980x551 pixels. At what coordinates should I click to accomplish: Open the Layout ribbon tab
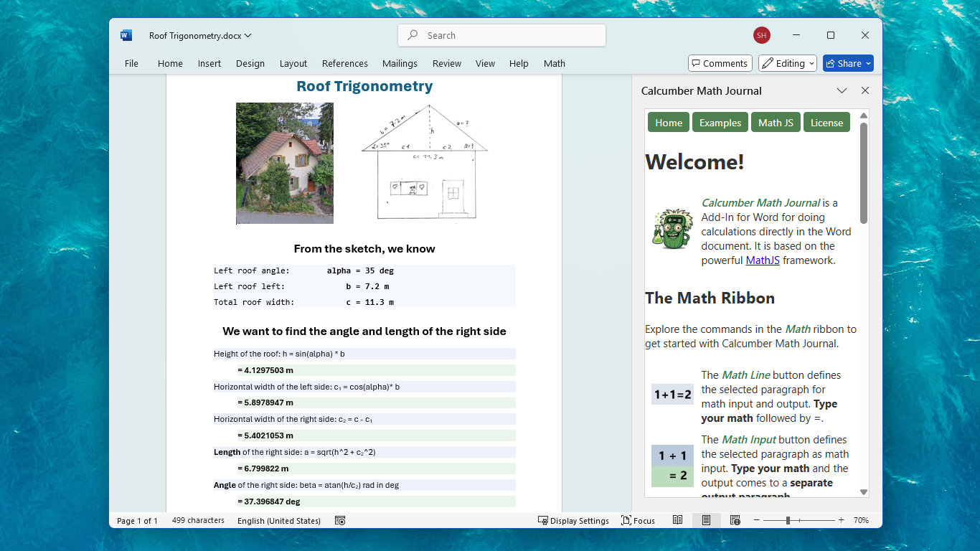pos(293,63)
